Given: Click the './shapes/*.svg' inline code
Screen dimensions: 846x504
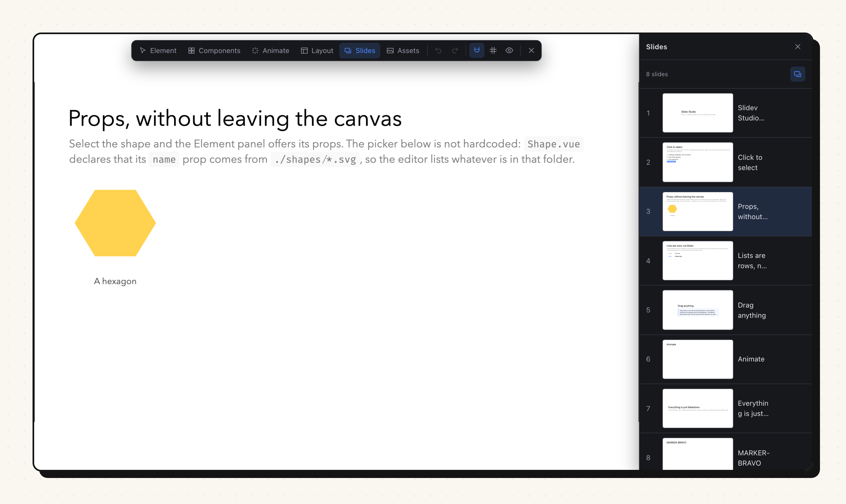Looking at the screenshot, I should (315, 159).
